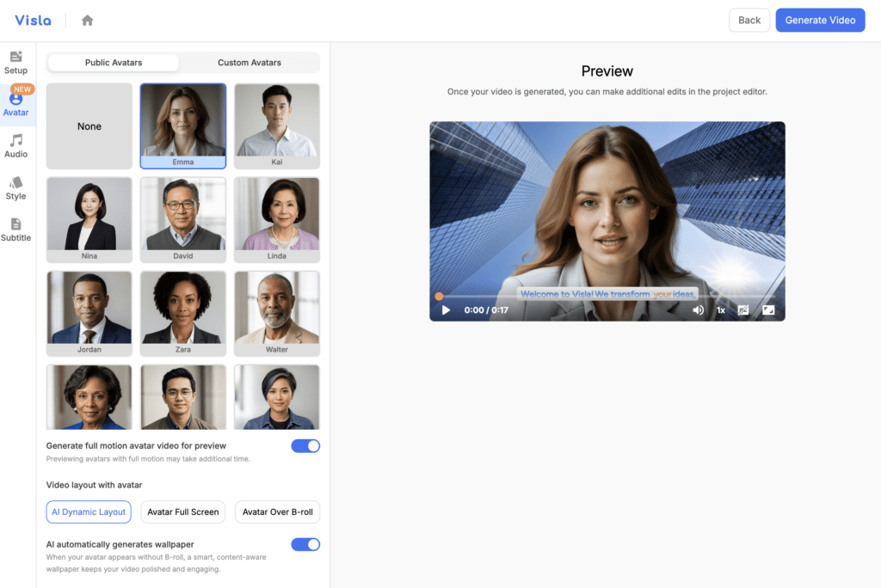Mute the preview video volume
The width and height of the screenshot is (881, 588).
698,310
